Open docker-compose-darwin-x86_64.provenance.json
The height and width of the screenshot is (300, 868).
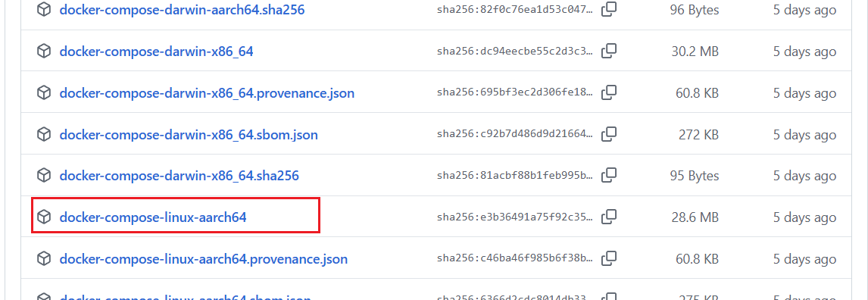pos(207,92)
